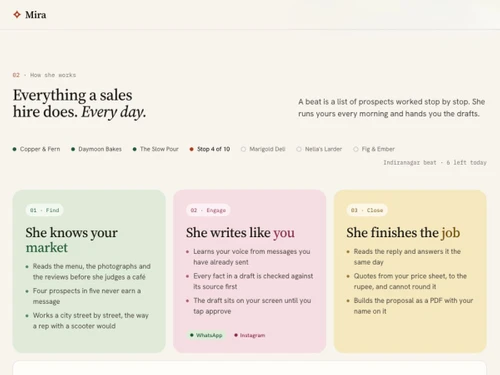Click 'Indiranagar beat · 6 left today' text

tap(435, 163)
